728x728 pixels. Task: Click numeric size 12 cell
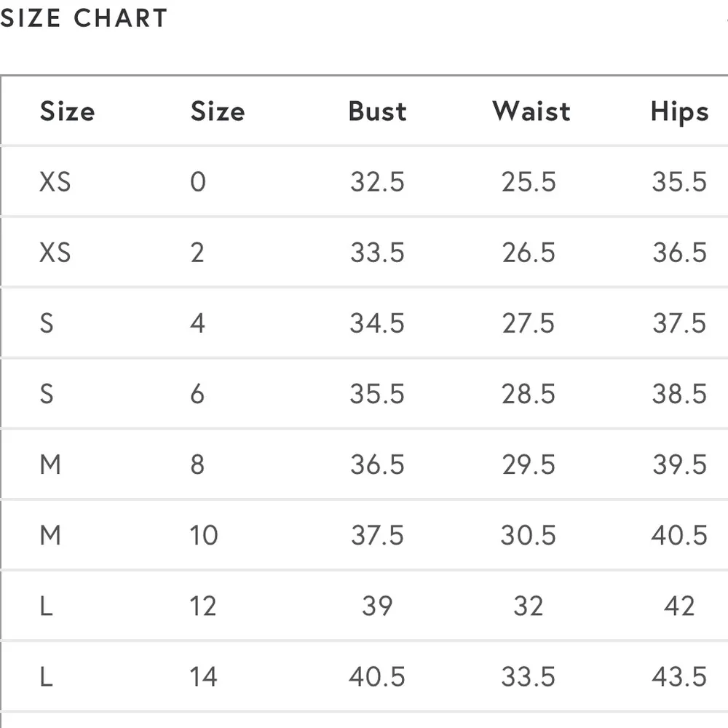(204, 606)
